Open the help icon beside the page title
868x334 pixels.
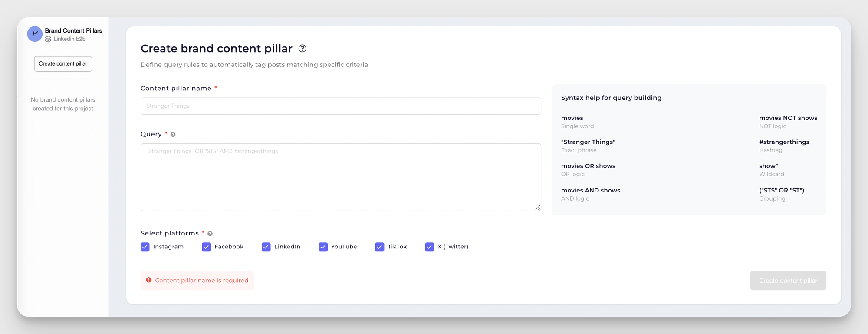pos(302,49)
